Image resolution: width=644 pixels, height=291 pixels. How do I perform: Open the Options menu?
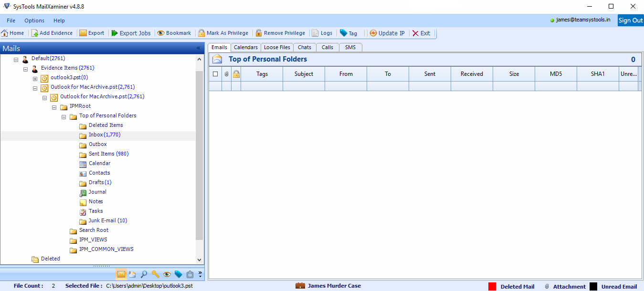(34, 21)
